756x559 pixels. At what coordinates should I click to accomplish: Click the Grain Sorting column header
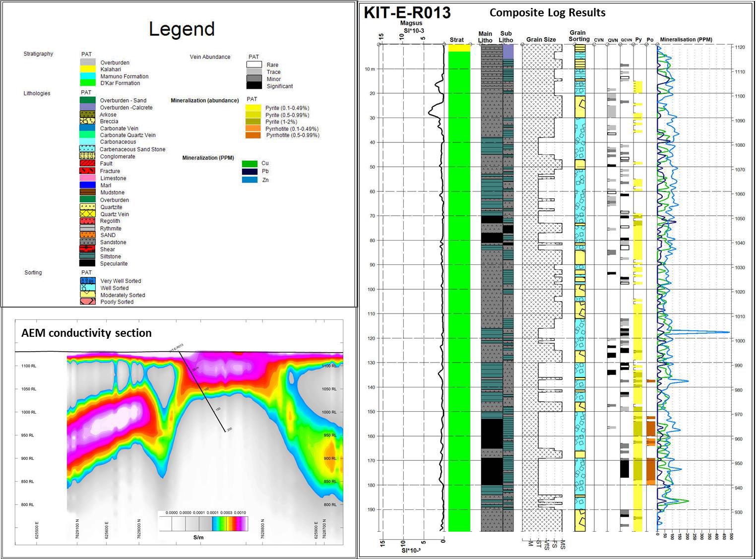579,36
